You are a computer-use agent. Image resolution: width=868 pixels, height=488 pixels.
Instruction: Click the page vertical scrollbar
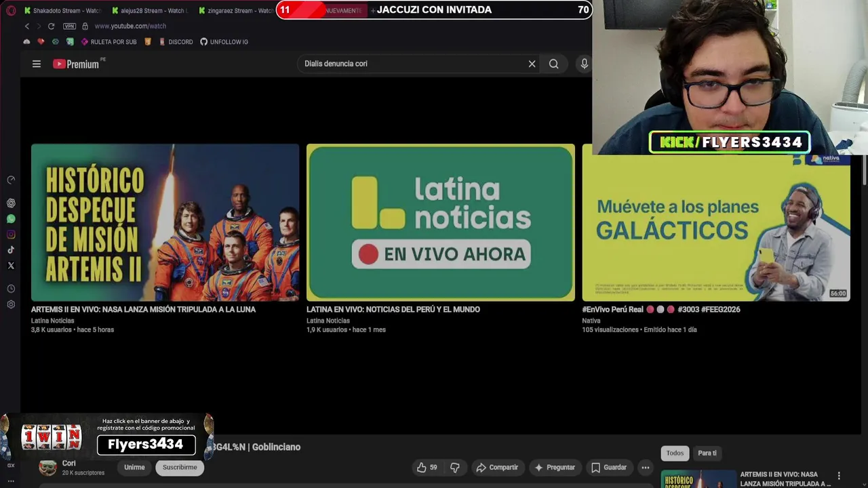coord(865,169)
